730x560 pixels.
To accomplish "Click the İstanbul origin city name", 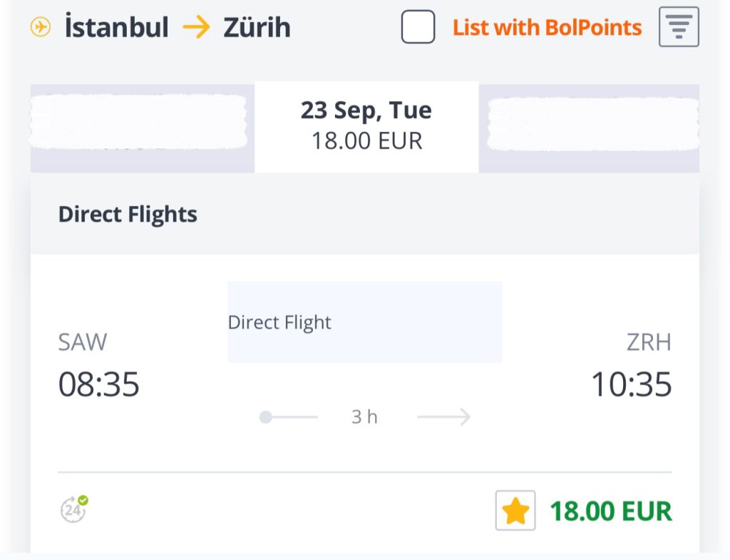I will click(x=117, y=28).
